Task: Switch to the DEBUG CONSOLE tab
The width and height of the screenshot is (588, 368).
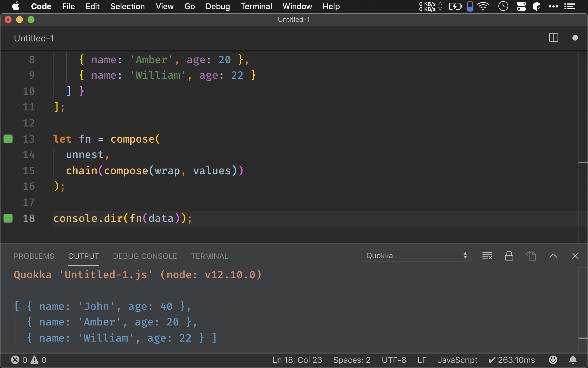Action: [145, 256]
